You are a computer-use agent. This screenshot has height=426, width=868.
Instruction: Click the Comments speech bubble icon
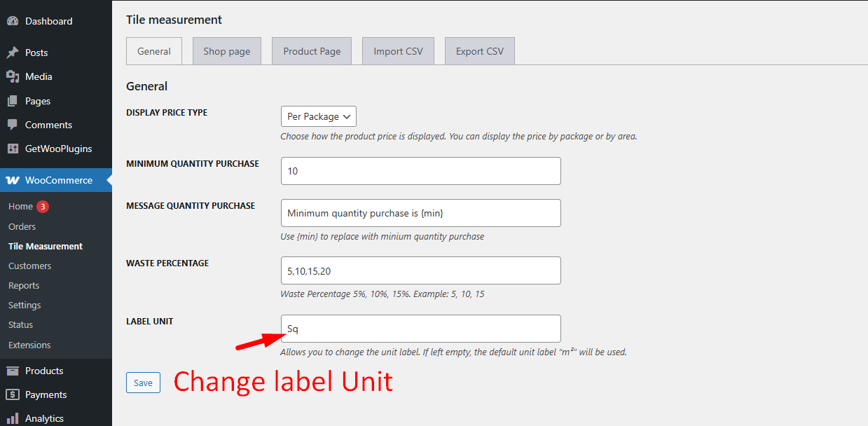[x=13, y=125]
